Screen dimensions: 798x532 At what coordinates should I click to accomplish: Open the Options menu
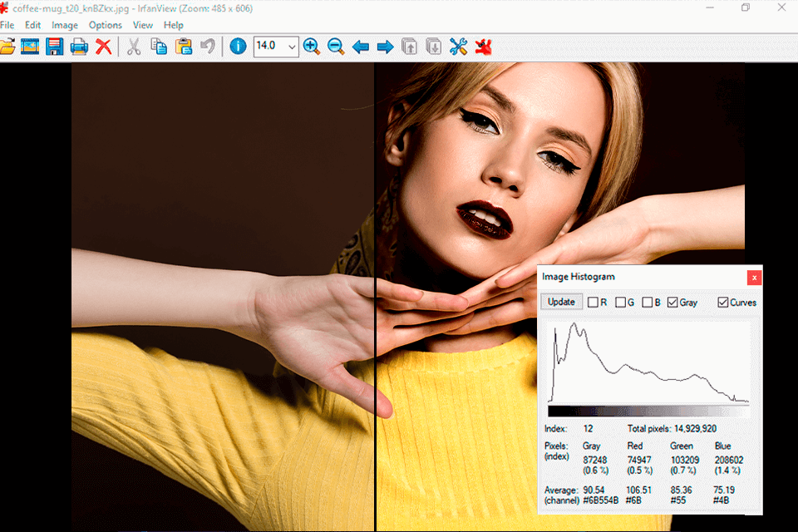coord(105,25)
